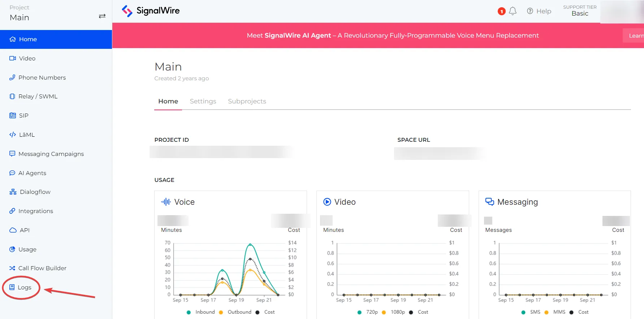Click the SIP icon in sidebar
This screenshot has width=644, height=319.
point(13,115)
